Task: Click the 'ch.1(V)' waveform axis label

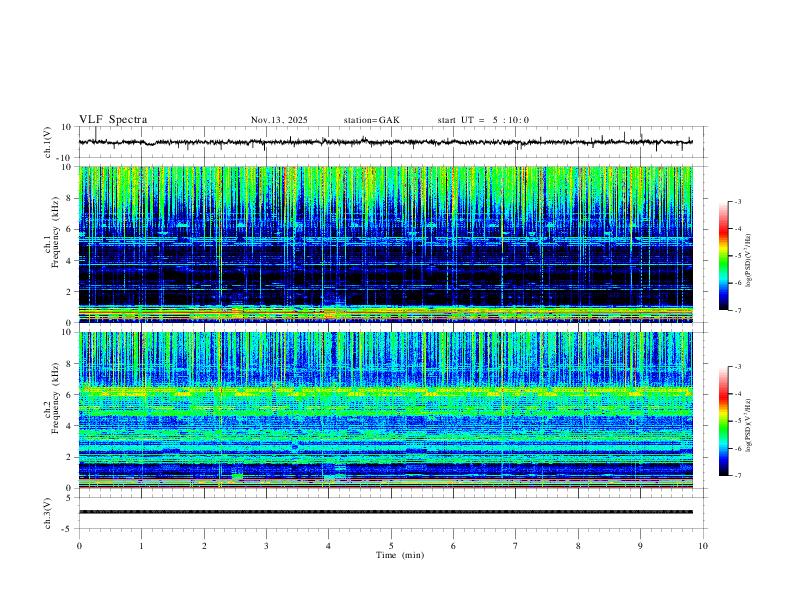Action: [48, 142]
